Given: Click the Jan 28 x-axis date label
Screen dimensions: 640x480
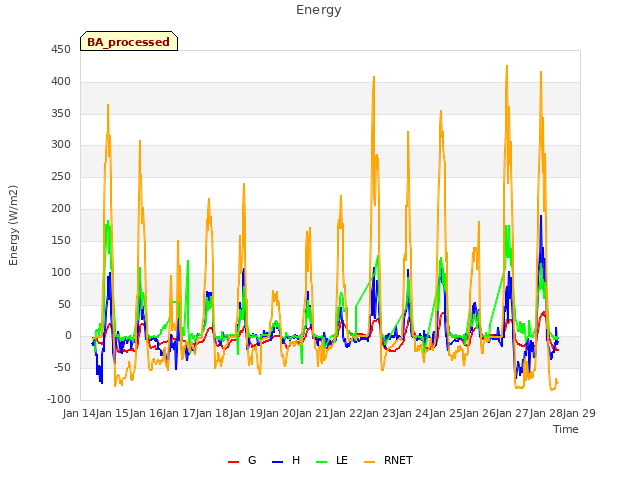Looking at the screenshot, I should 547,413.
